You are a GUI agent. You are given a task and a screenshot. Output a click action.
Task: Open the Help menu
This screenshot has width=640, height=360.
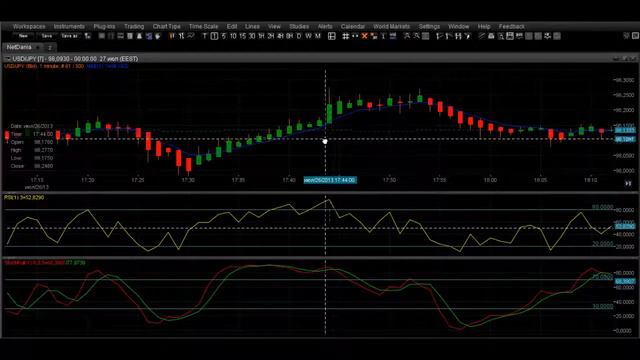point(484,27)
